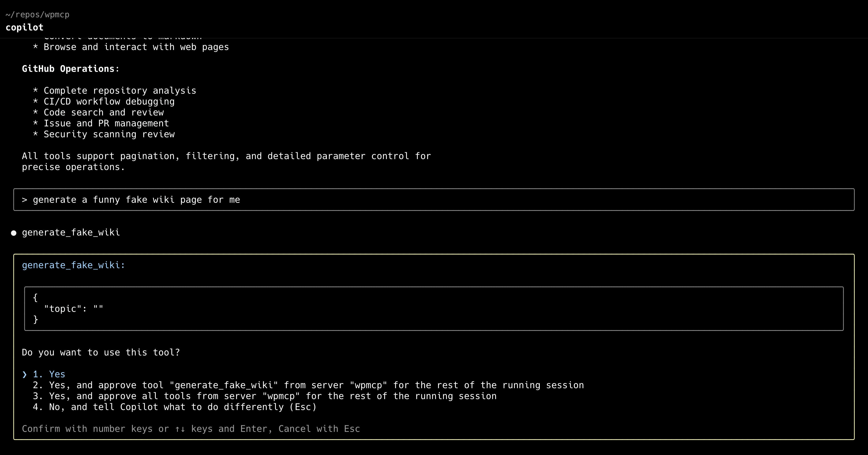Click the generate_fake_wiki status bullet indicator
The image size is (868, 455).
tap(14, 232)
